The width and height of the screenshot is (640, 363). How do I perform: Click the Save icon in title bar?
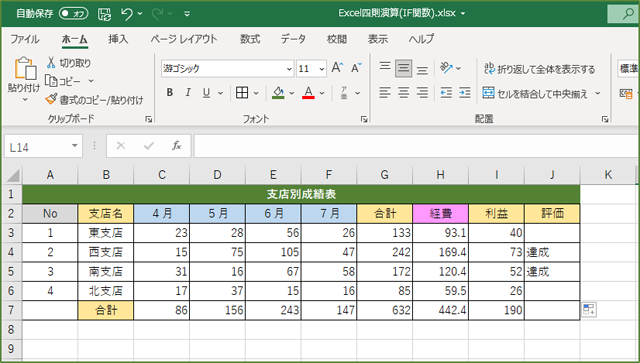tap(104, 14)
